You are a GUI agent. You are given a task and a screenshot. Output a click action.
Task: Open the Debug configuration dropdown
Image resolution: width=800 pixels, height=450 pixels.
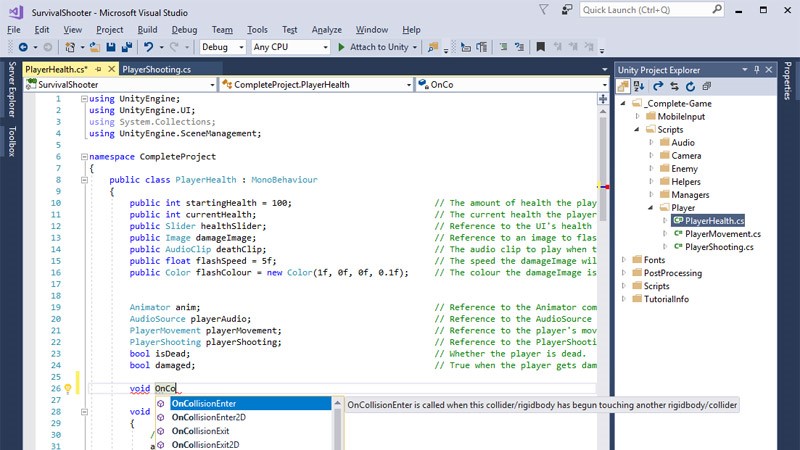pos(223,47)
